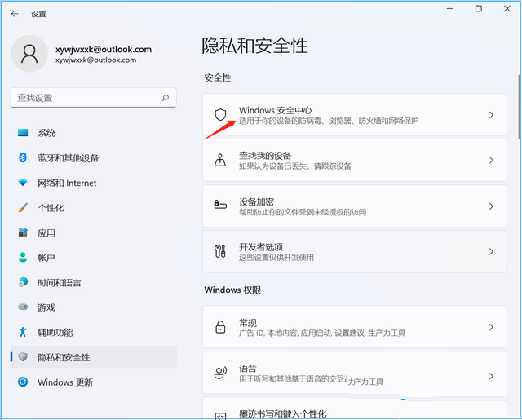Click the speech icon for 语音

click(x=220, y=373)
